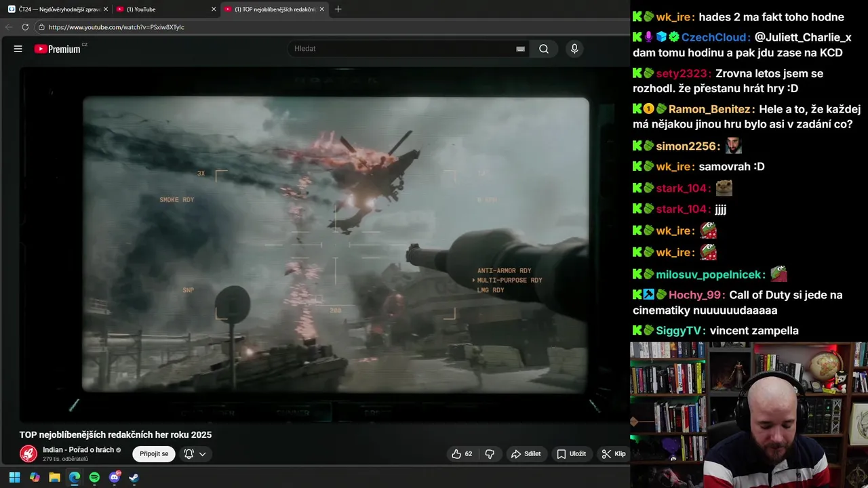Click the Uložit save button

(x=571, y=453)
